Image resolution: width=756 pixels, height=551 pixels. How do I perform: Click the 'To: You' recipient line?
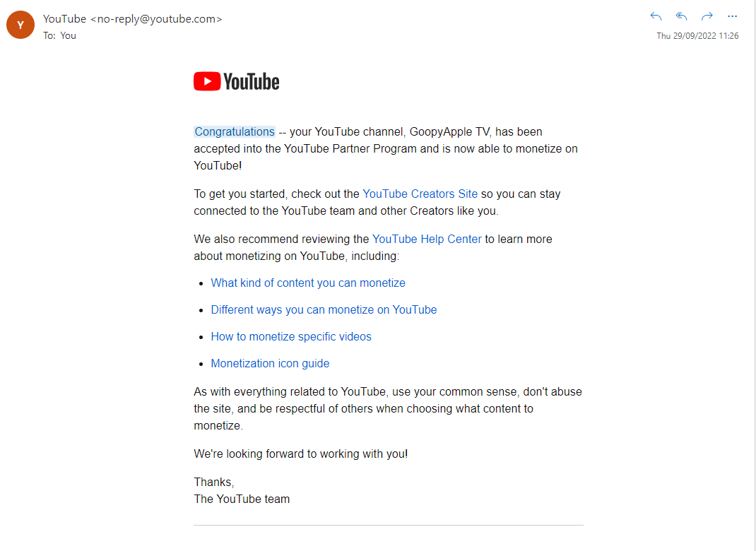[60, 35]
